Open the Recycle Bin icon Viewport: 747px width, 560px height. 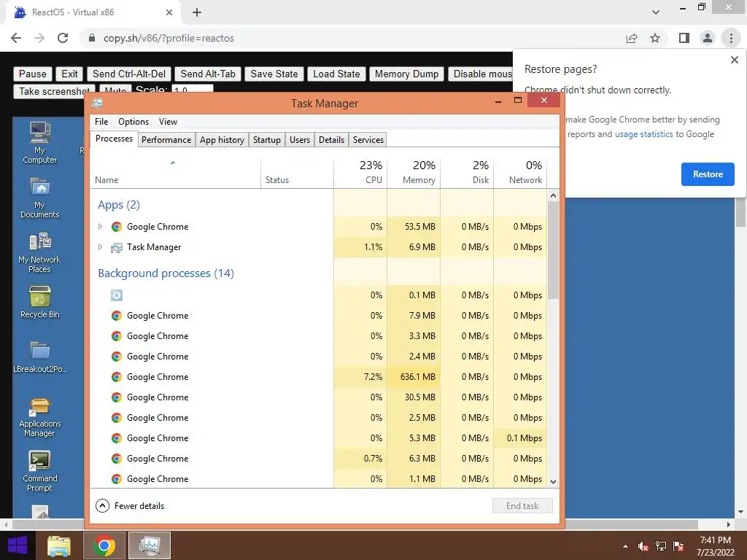tap(40, 302)
